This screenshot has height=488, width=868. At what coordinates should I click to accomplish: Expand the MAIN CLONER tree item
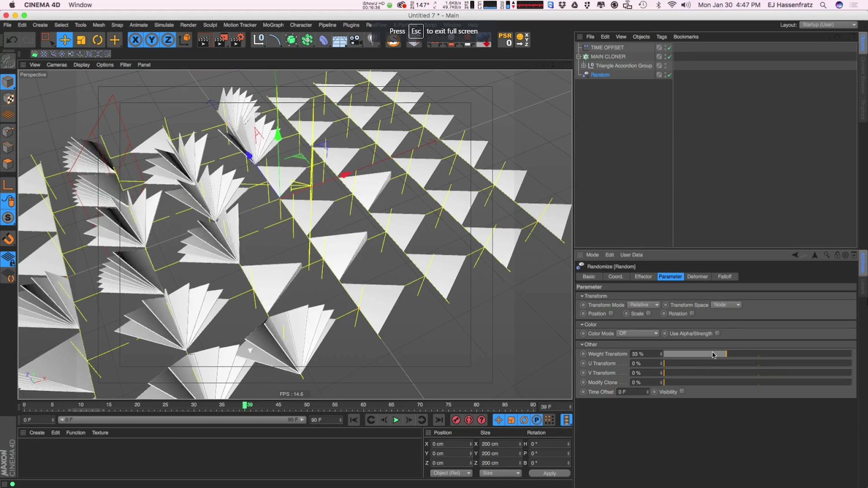tap(579, 56)
